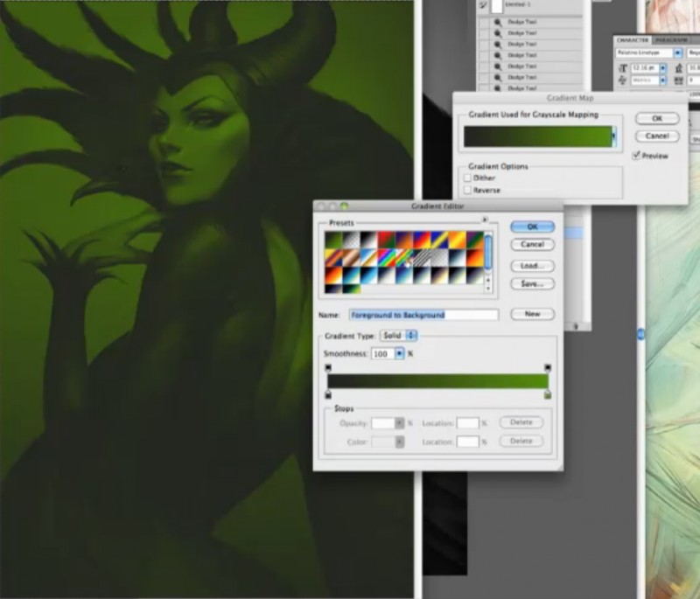
Task: Open the stop Color swatch dropdown
Action: 400,442
